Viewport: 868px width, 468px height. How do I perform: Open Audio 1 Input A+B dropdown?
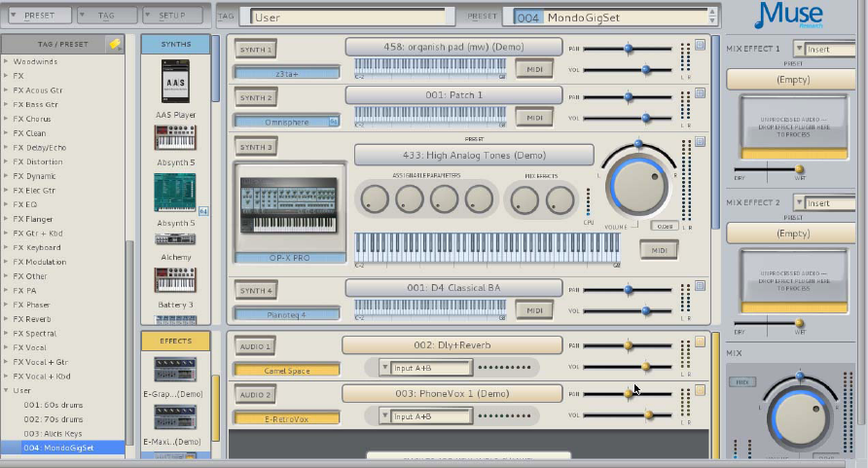coord(426,368)
